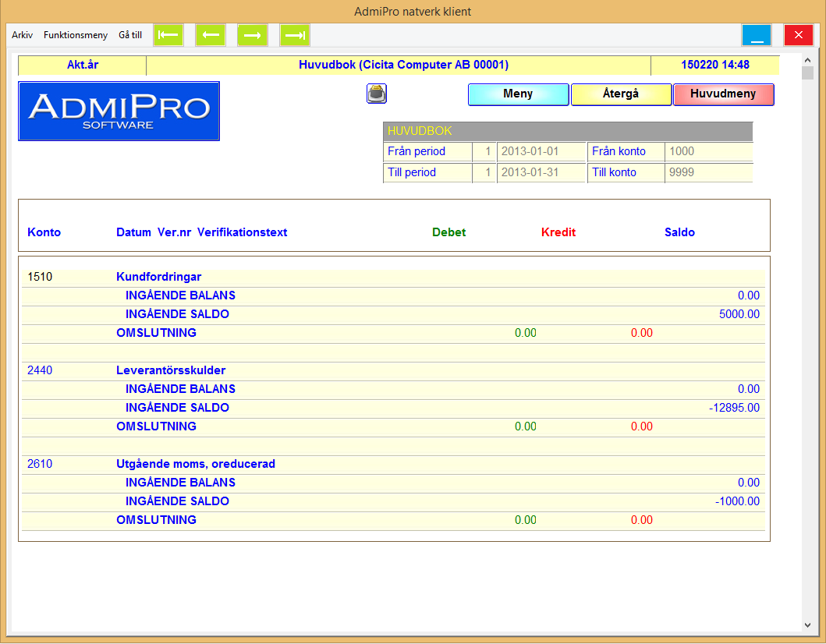Click the first-page navigation arrow icon
This screenshot has width=826, height=644.
168,35
